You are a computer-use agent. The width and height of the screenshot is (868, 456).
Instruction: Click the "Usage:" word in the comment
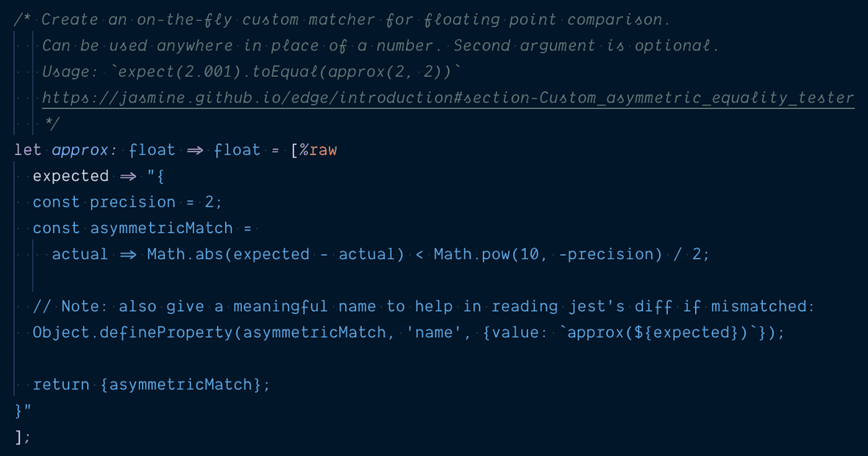click(x=71, y=72)
